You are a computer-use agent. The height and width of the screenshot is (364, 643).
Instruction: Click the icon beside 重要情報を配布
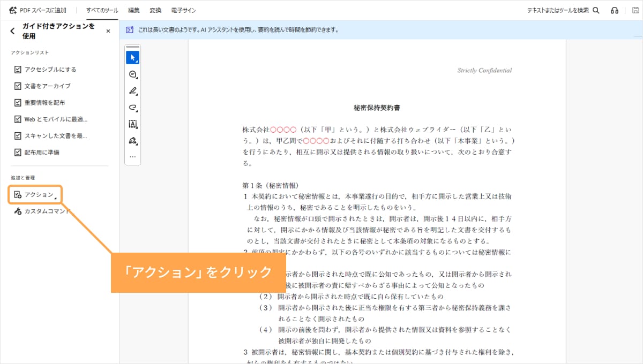(x=18, y=103)
